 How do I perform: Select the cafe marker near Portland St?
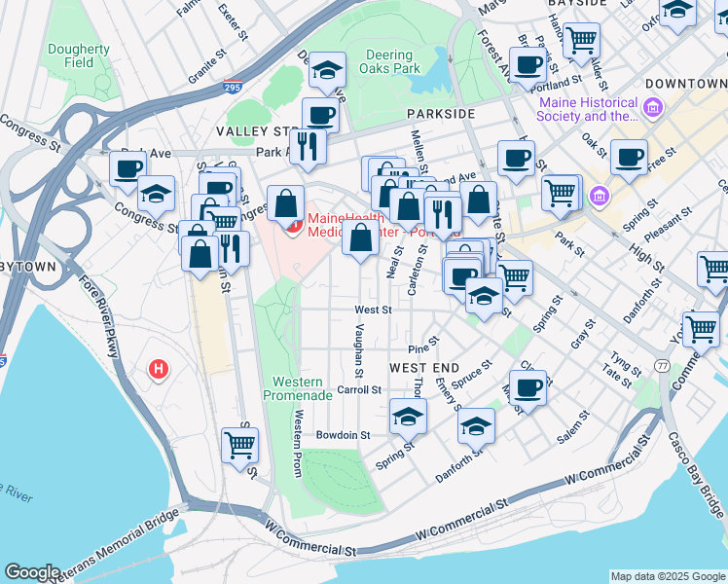pyautogui.click(x=528, y=69)
